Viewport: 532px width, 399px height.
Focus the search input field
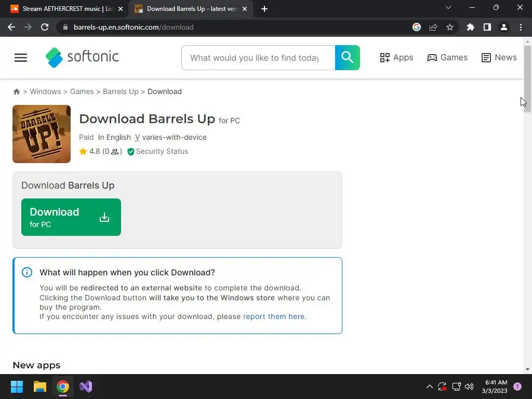click(258, 58)
